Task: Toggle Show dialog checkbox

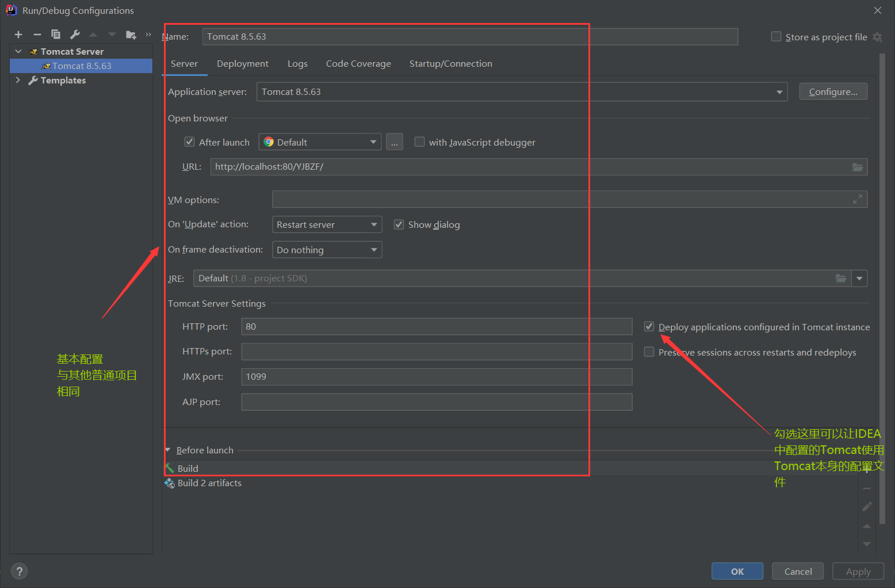Action: (x=399, y=224)
